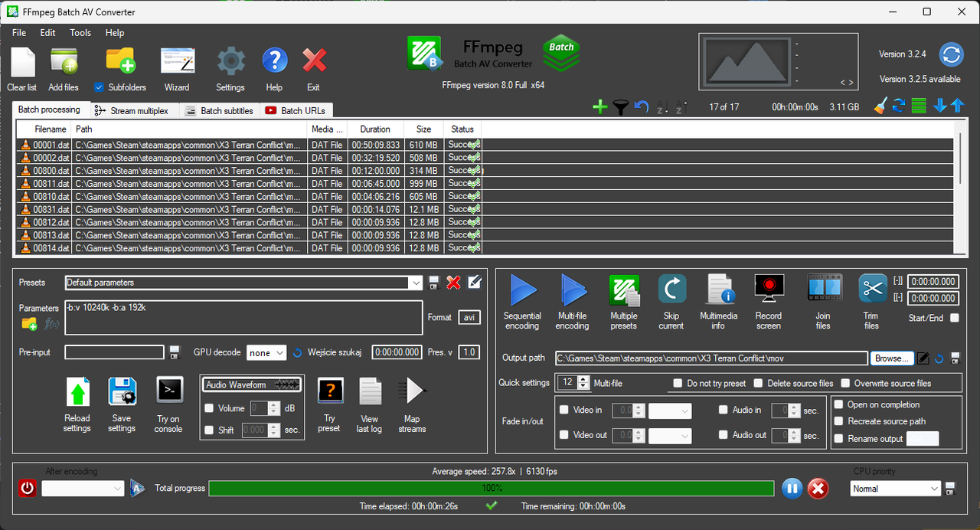The width and height of the screenshot is (980, 530).
Task: Click Record screen icon
Action: (769, 290)
